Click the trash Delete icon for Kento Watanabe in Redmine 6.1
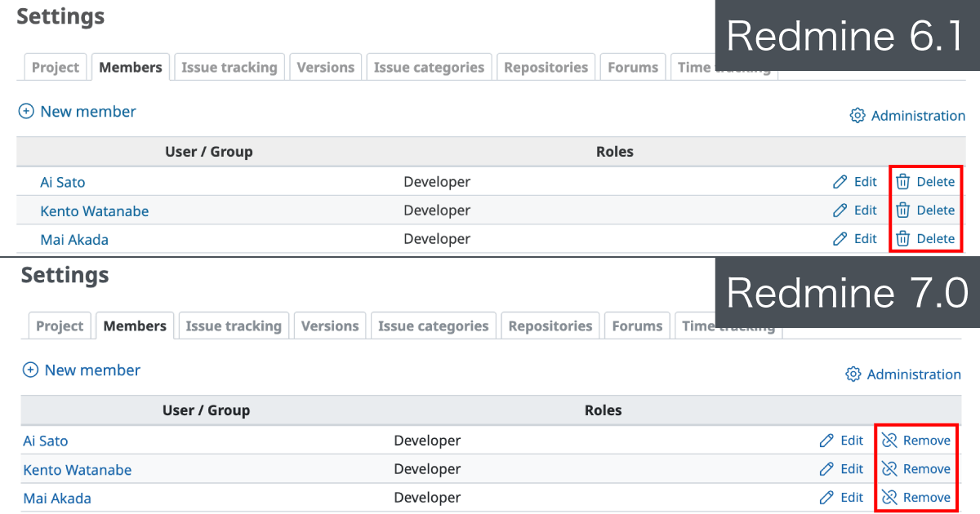This screenshot has width=980, height=514. click(902, 210)
